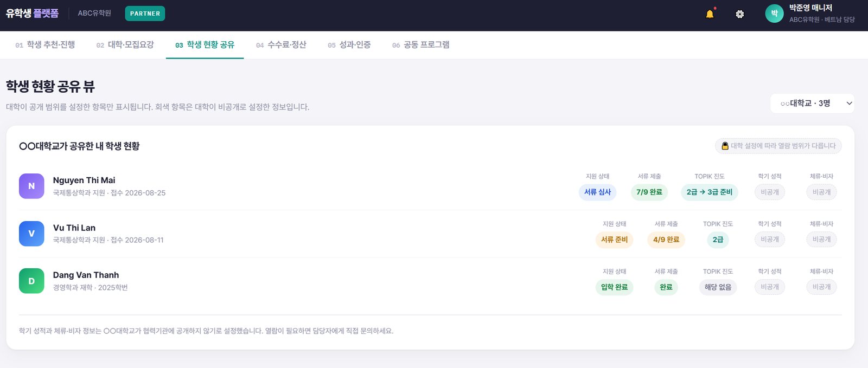This screenshot has width=868, height=368.
Task: Open settings gear icon
Action: click(740, 14)
